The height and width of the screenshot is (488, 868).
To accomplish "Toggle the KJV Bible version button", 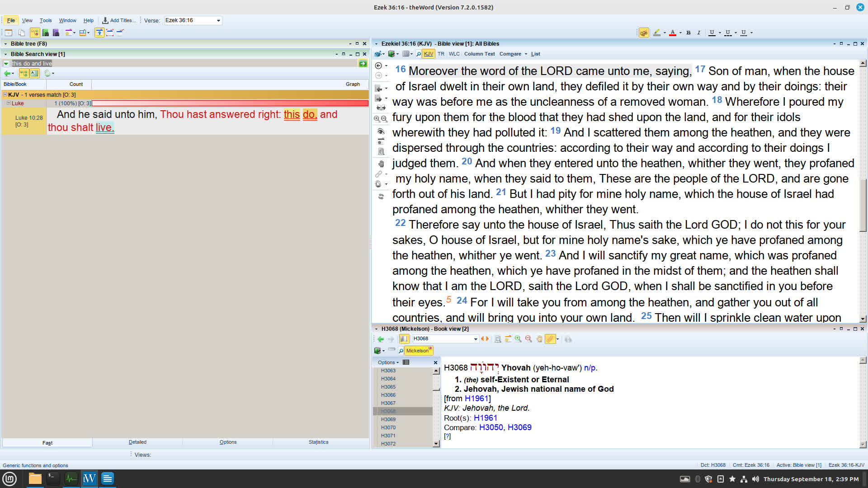I will pos(428,54).
